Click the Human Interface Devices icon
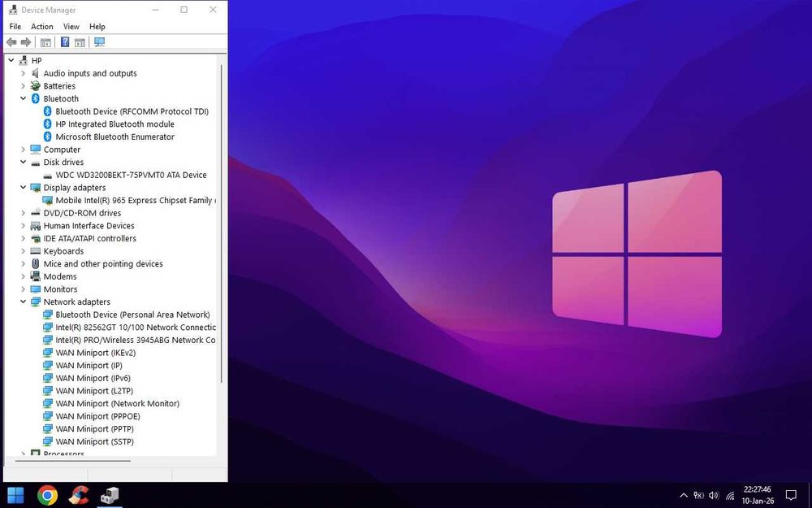812x508 pixels. coord(35,225)
